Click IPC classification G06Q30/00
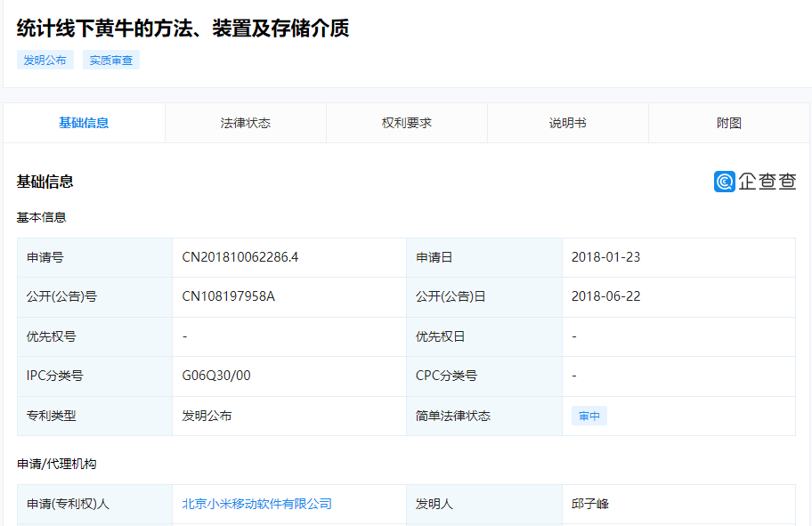Viewport: 812px width, 526px height. (216, 376)
